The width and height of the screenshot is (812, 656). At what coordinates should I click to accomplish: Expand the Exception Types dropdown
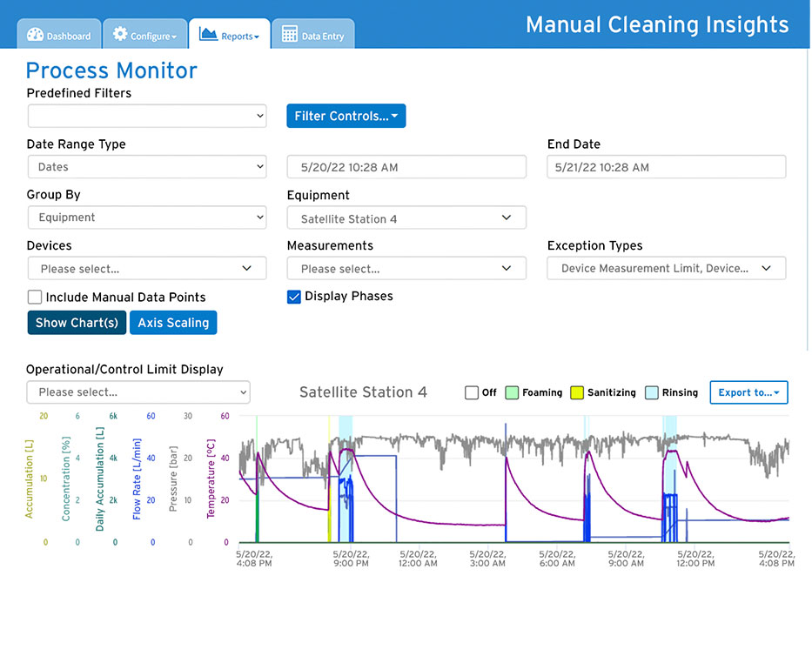point(666,268)
